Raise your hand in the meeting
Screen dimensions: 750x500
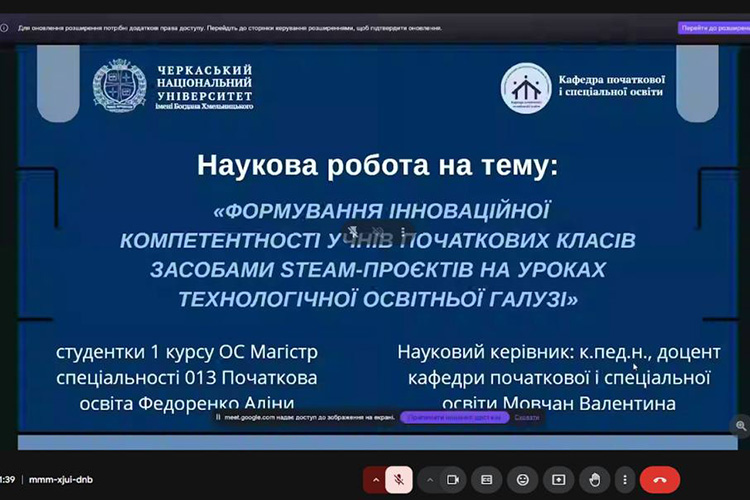(593, 479)
